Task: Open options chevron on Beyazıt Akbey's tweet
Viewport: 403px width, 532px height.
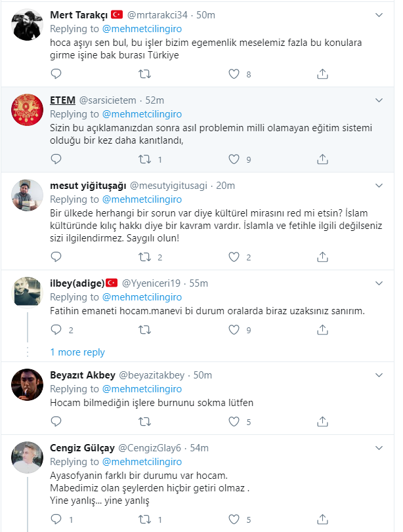Action: pyautogui.click(x=379, y=375)
